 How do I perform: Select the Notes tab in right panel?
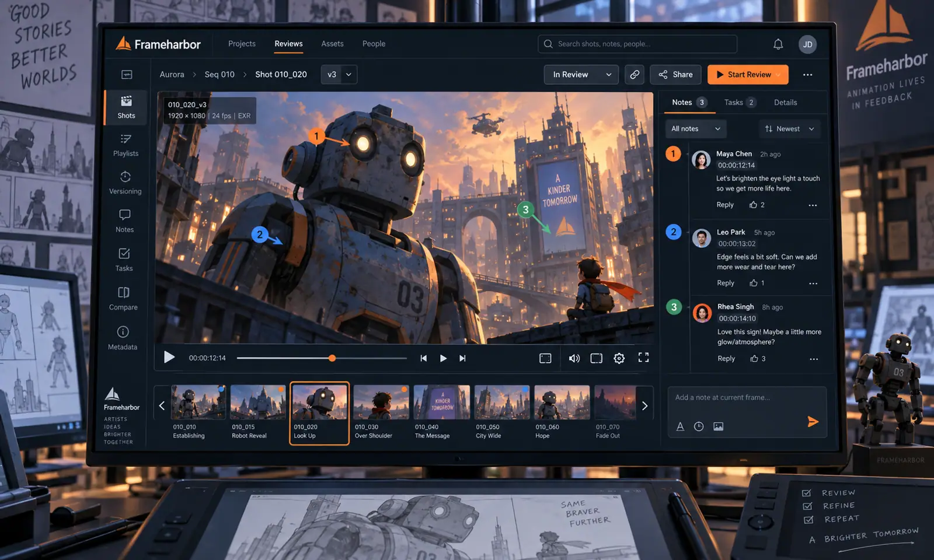[689, 103]
